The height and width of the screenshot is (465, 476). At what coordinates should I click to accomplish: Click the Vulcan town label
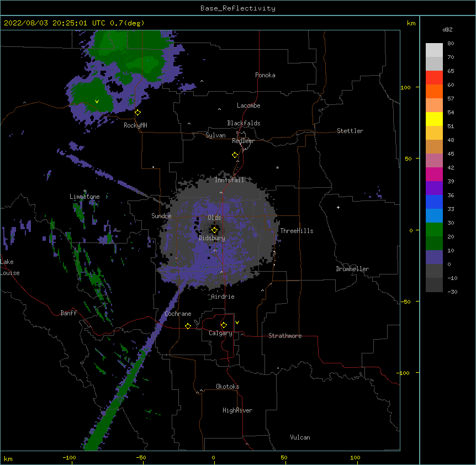point(300,437)
